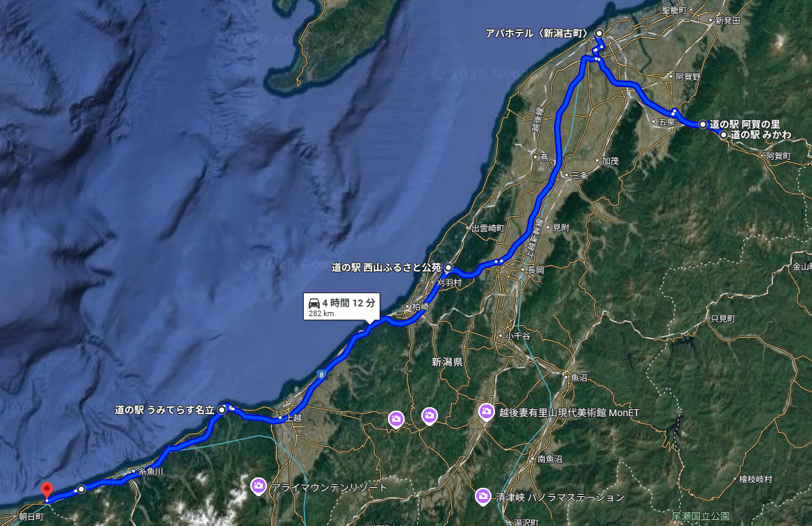Screen dimensions: 812x526
Task: Select the 道の駅 西山ふるさと公苑 waypoint marker
Action: click(448, 268)
